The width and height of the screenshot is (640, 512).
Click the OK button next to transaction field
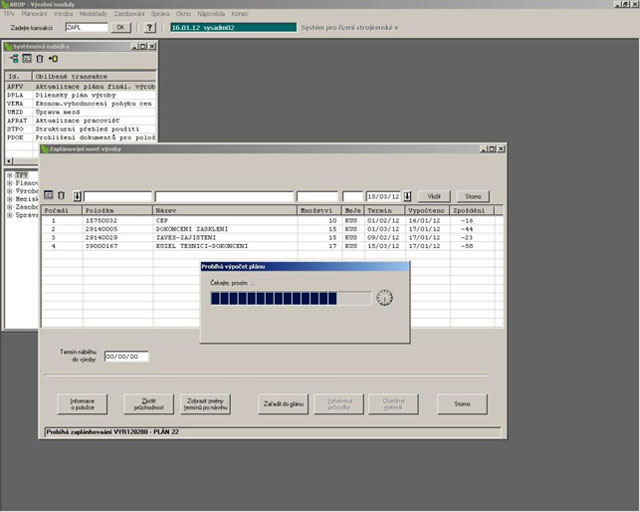[x=121, y=28]
